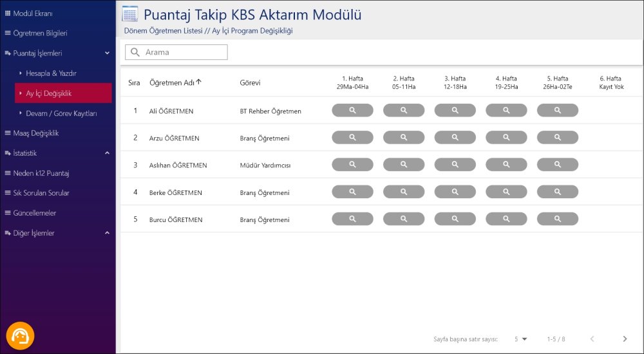Open Arzu ÖĞRETMEN's 3. Hafta magnifier button
The height and width of the screenshot is (354, 644).
click(x=455, y=138)
